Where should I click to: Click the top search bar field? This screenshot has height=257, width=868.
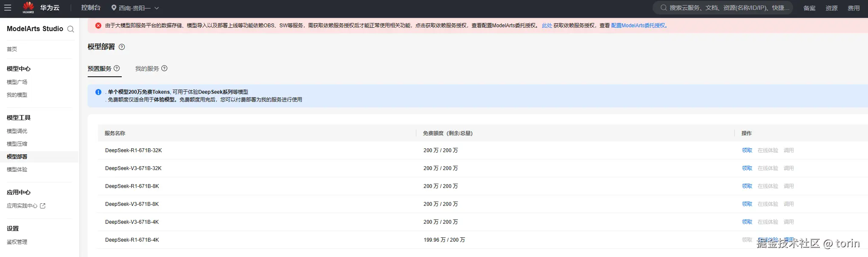coord(723,8)
